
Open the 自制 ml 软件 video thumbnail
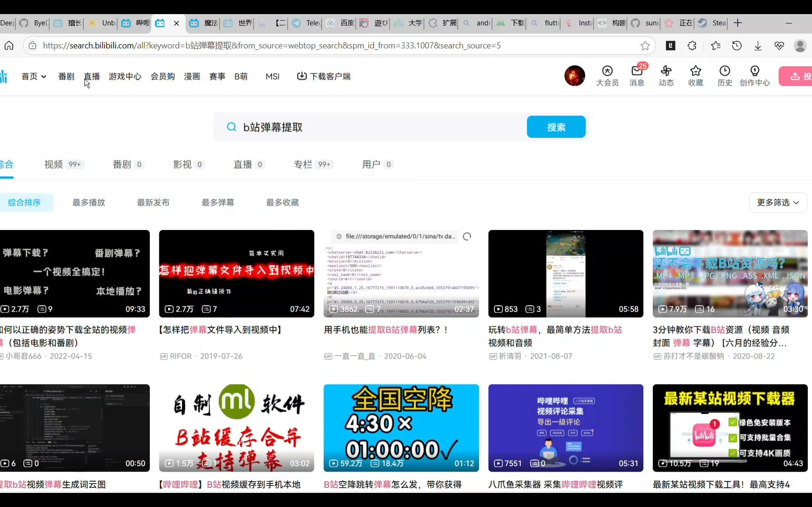coord(237,428)
